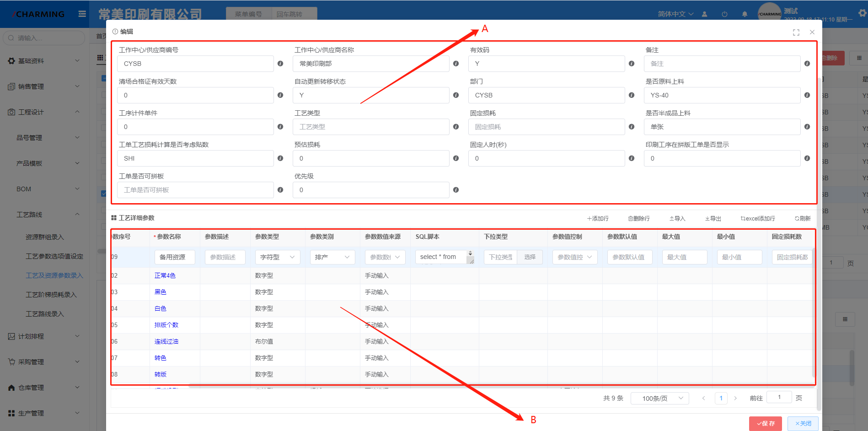868x431 pixels.
Task: Click the 正常4色 parameter link
Action: click(x=165, y=275)
